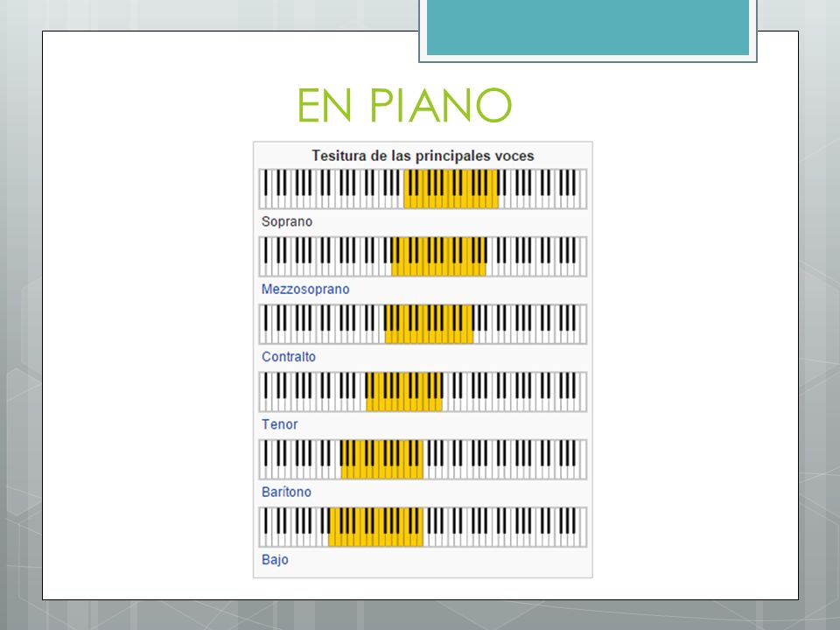Click the Mezzosoprano keyboard range image
This screenshot has height=630, width=840.
423,256
